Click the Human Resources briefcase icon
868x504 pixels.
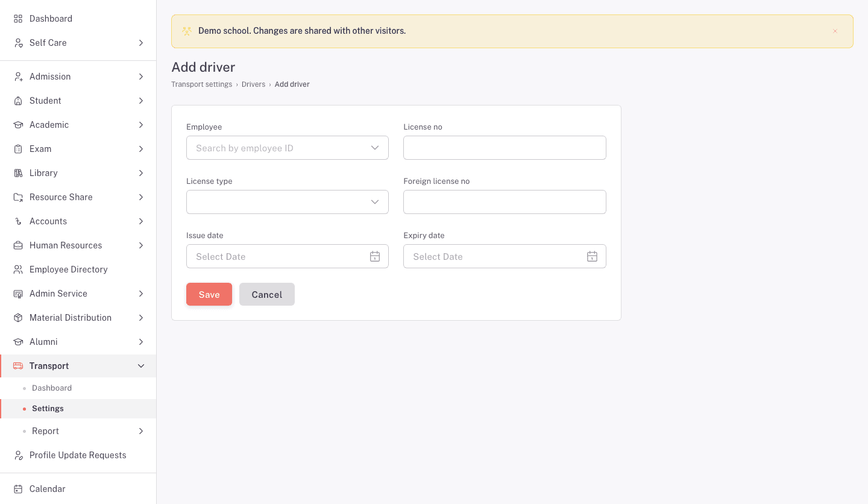(18, 245)
